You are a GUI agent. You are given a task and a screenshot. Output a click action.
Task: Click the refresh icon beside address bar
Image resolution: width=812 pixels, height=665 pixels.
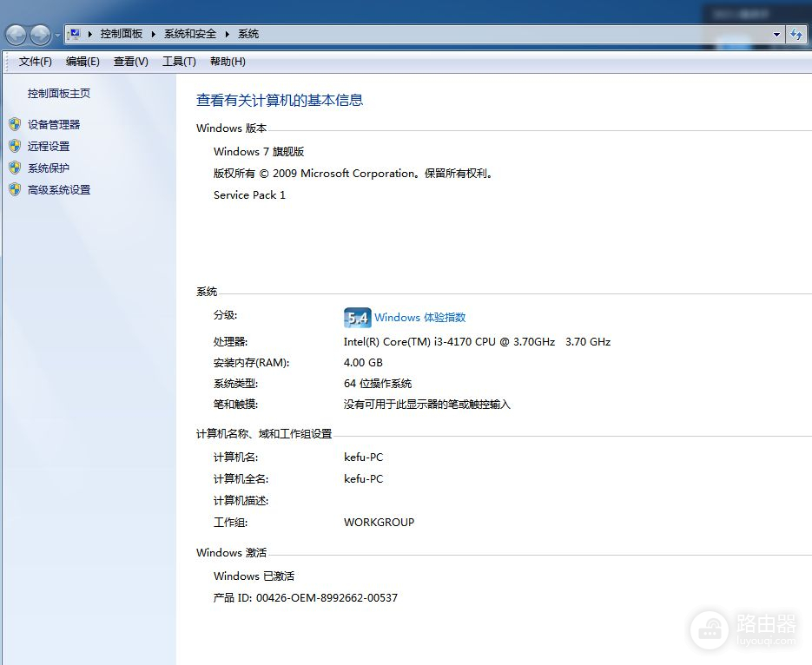tap(796, 35)
